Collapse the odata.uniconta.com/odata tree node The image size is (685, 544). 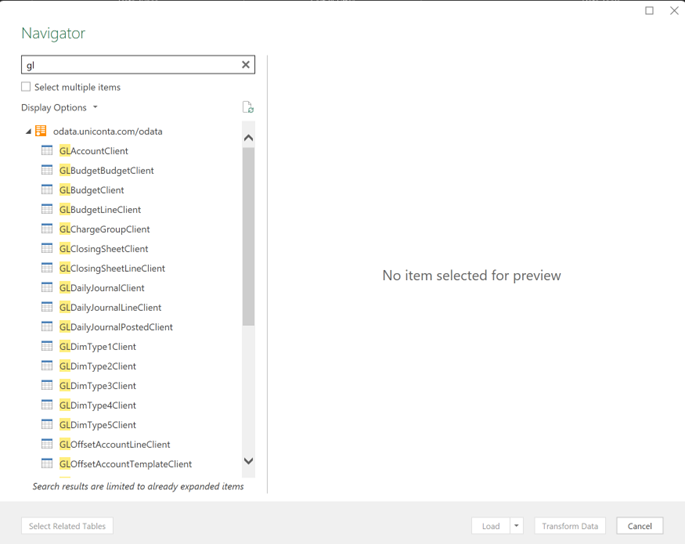[x=28, y=131]
